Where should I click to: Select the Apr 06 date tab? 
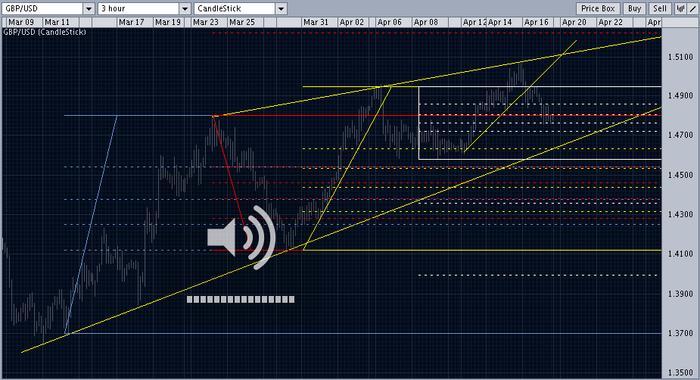(389, 22)
